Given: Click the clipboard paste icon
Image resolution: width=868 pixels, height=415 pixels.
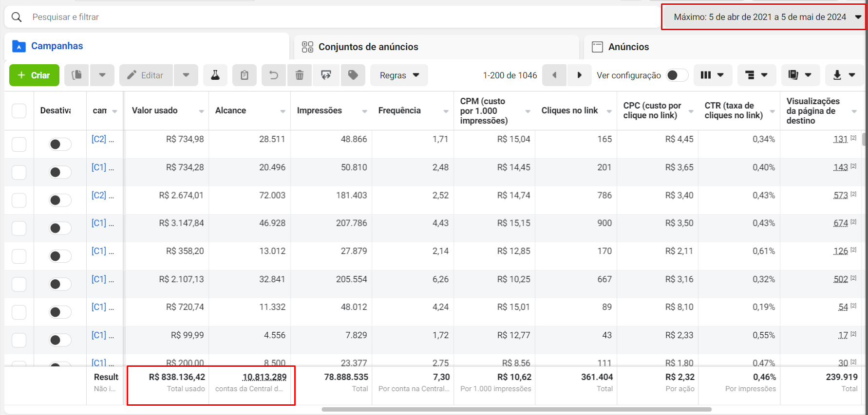Looking at the screenshot, I should [x=245, y=75].
